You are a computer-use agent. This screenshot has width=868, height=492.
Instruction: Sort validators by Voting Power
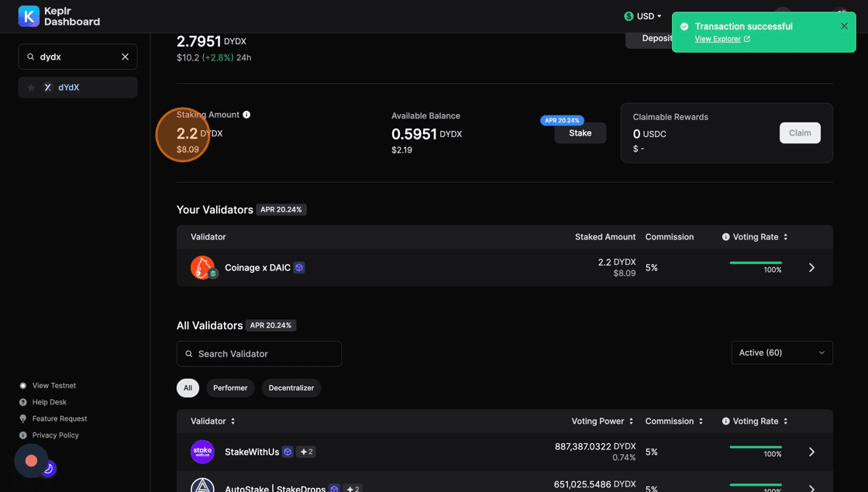(602, 421)
